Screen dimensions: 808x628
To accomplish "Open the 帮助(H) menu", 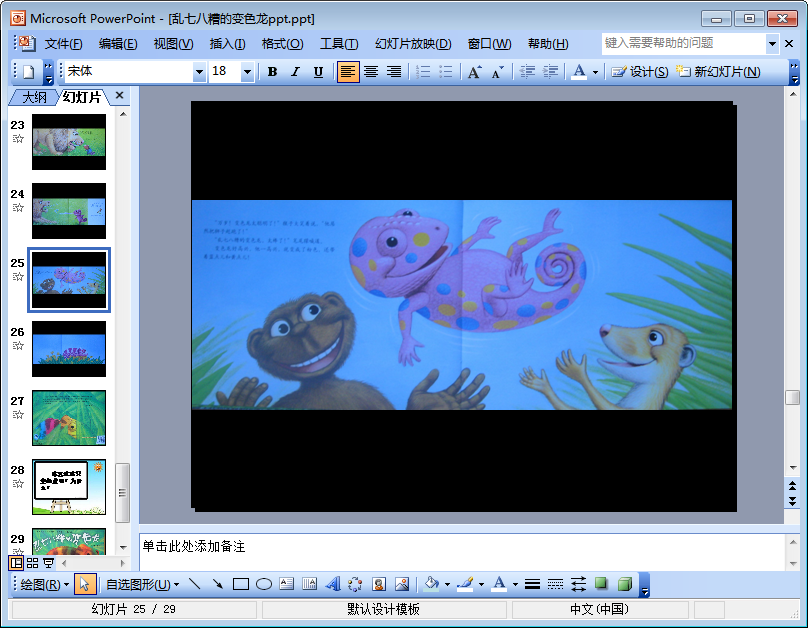I will click(x=548, y=44).
